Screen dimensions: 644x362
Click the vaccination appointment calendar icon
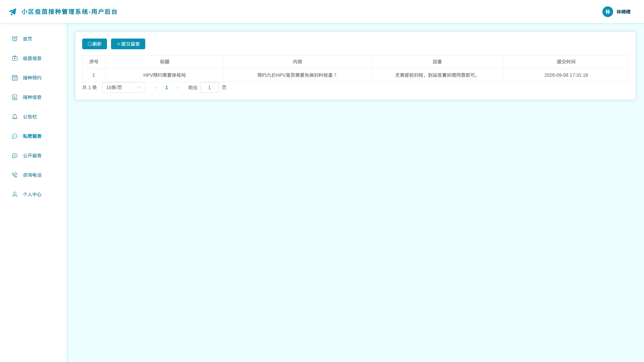(x=15, y=78)
